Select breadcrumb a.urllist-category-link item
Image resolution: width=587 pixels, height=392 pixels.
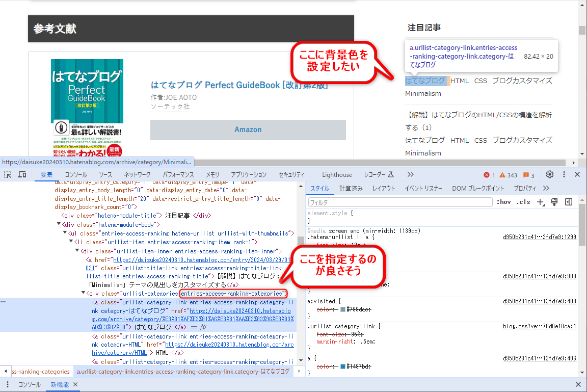(x=183, y=372)
